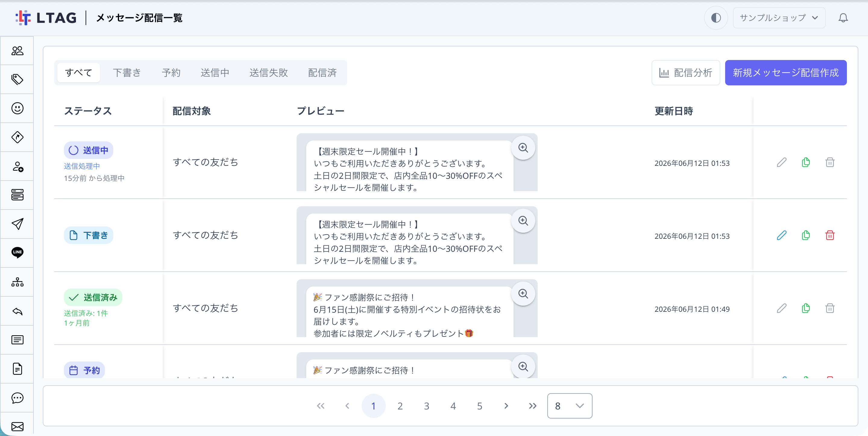Click the envelope mail sidebar icon

(17, 427)
